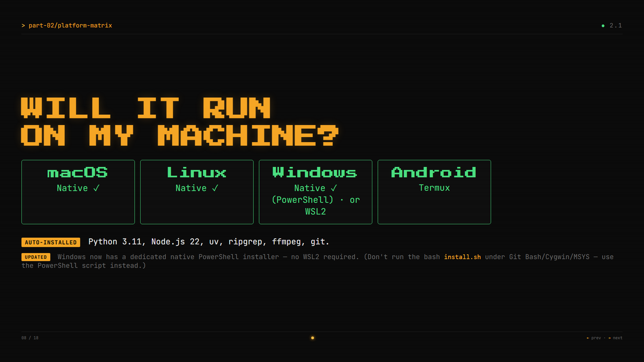Click the UPDATED badge
Image resolution: width=644 pixels, height=362 pixels.
coord(36,257)
